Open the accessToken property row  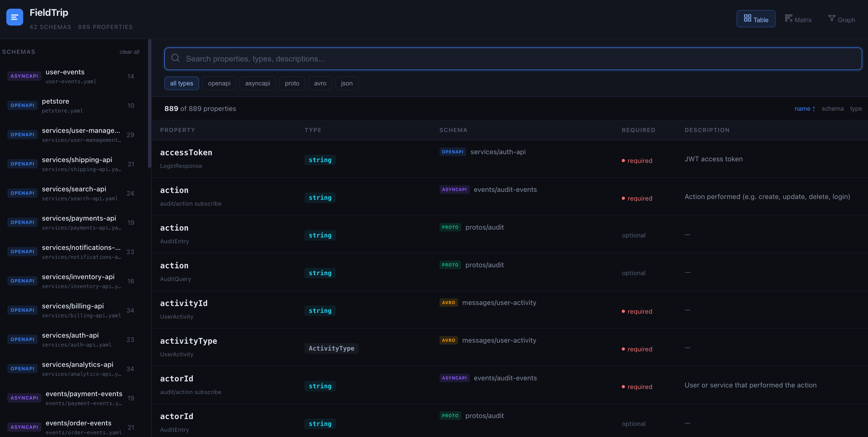[x=186, y=152]
